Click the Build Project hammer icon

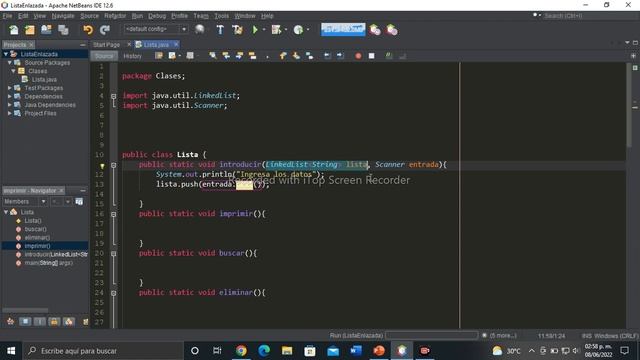point(220,30)
